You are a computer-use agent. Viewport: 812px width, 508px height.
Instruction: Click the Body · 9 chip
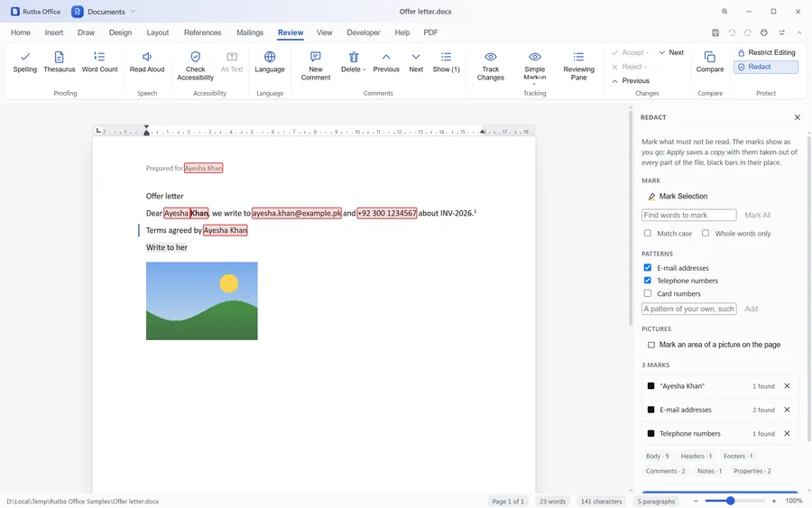tap(657, 457)
